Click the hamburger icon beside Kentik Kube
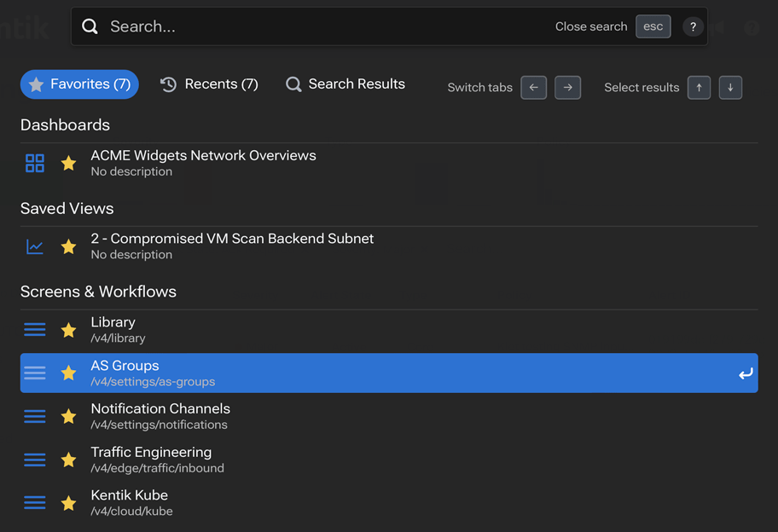 (x=35, y=503)
